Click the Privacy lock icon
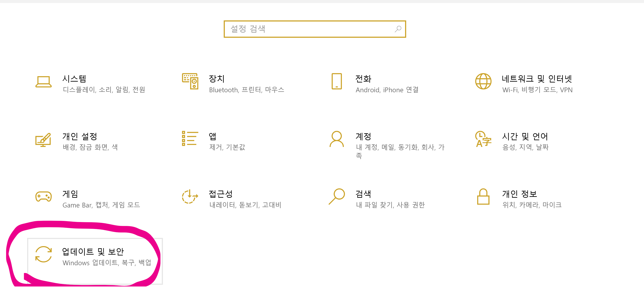This screenshot has width=644, height=293. click(x=483, y=197)
